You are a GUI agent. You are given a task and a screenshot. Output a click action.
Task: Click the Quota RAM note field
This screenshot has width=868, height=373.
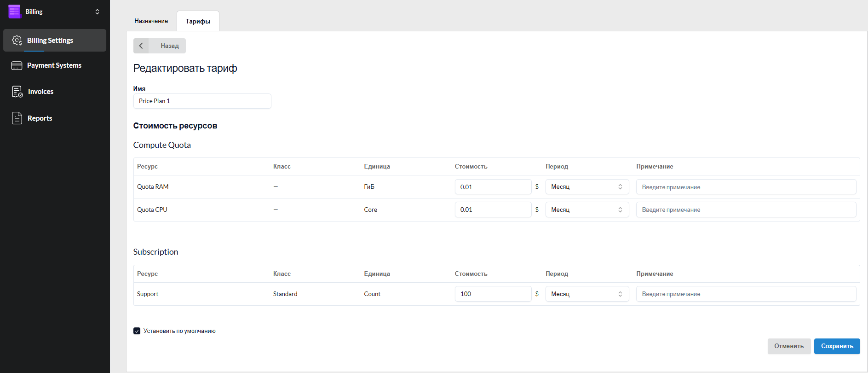click(746, 187)
